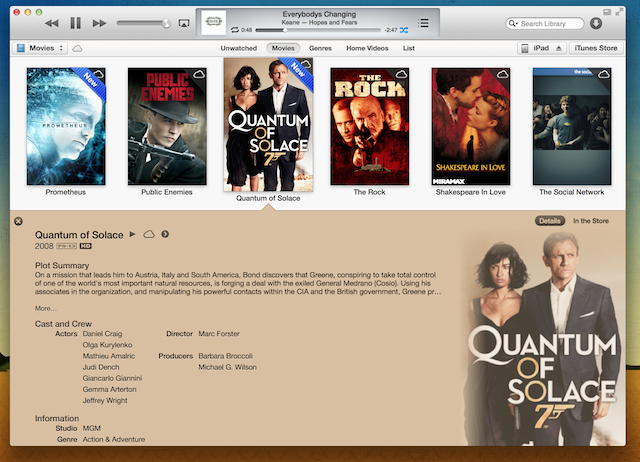Play Quantum of Solace with play arrow
This screenshot has width=640, height=462.
point(132,234)
